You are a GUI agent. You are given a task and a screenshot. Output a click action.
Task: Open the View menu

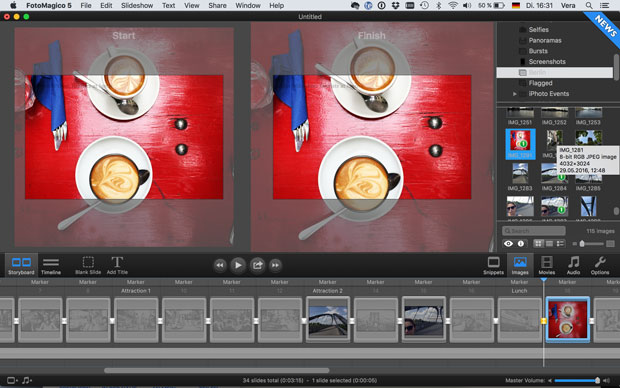pyautogui.click(x=192, y=6)
